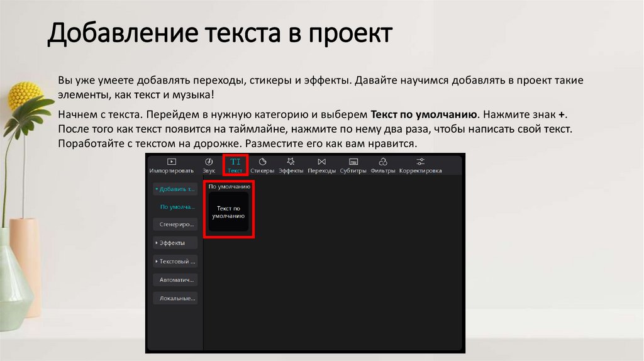Select the Стикеры stickers icon
The width and height of the screenshot is (644, 361).
tap(262, 162)
